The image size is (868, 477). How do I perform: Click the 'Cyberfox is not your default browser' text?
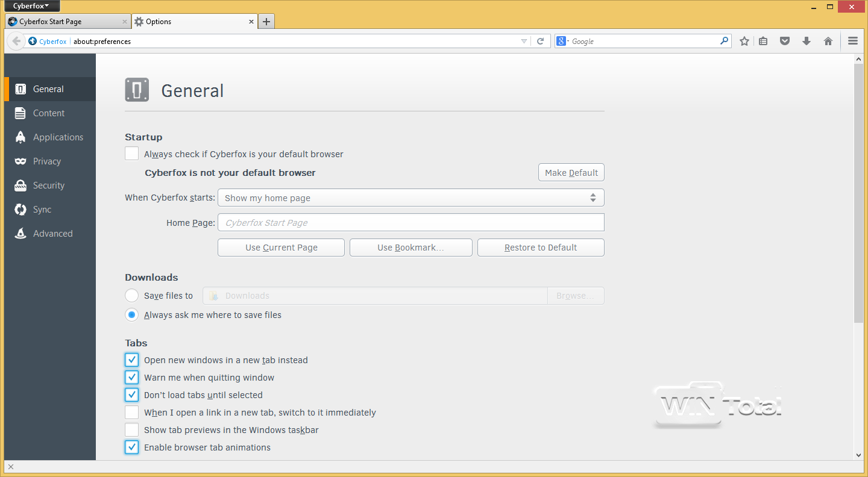[x=230, y=173]
